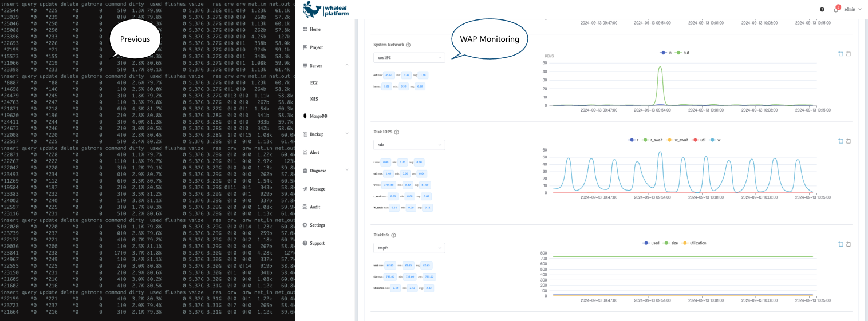The height and width of the screenshot is (321, 868).
Task: Toggle the 'w_await' series legend entry
Action: coord(677,140)
